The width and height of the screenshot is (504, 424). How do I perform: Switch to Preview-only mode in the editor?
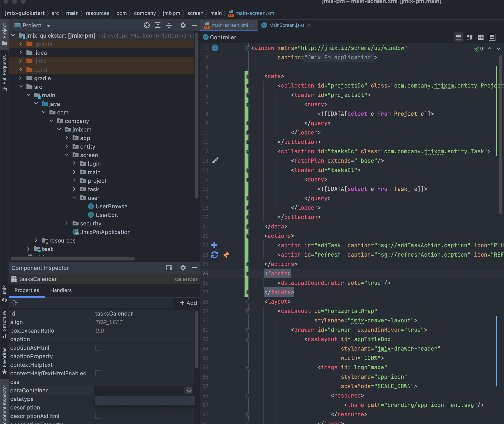481,37
